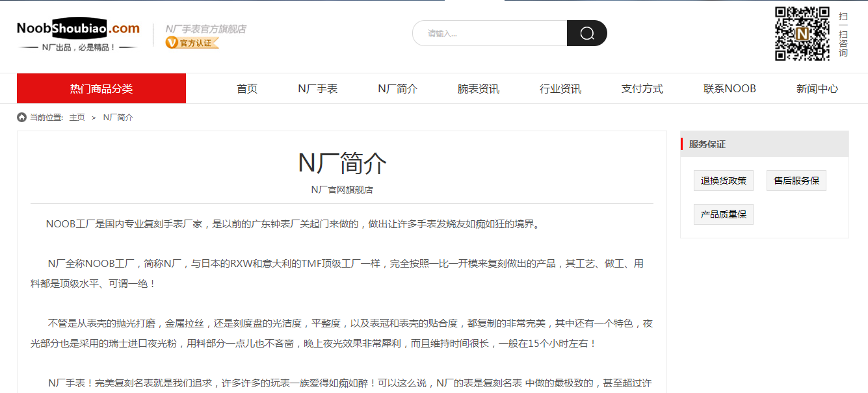The image size is (868, 393).
Task: Click the N厂简介 page title
Action: coord(342,162)
